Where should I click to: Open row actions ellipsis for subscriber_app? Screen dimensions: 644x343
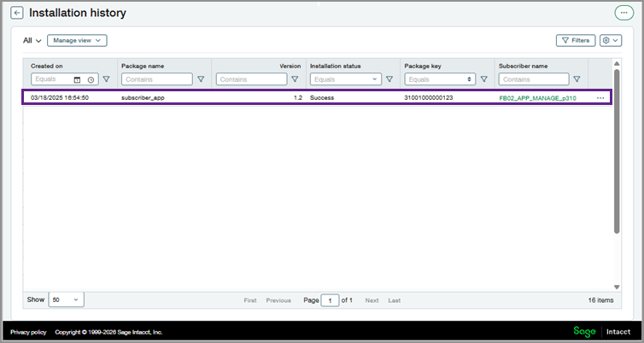point(600,98)
